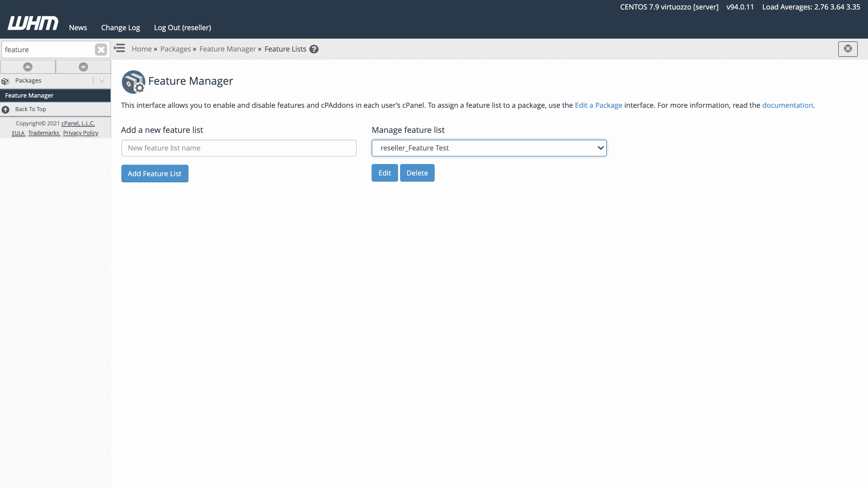Open help icon next to Feature Lists
This screenshot has height=488, width=868.
(x=314, y=49)
